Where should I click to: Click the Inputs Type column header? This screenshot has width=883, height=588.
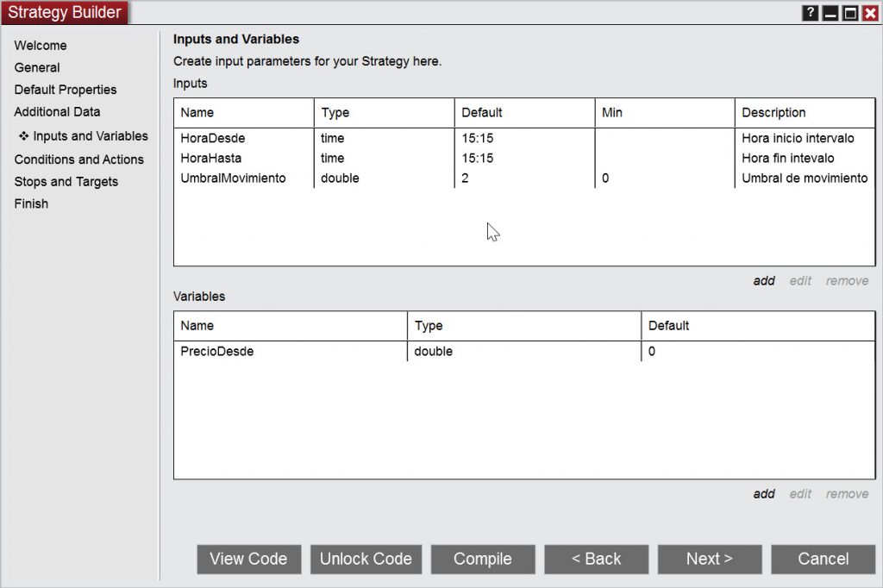pyautogui.click(x=384, y=113)
